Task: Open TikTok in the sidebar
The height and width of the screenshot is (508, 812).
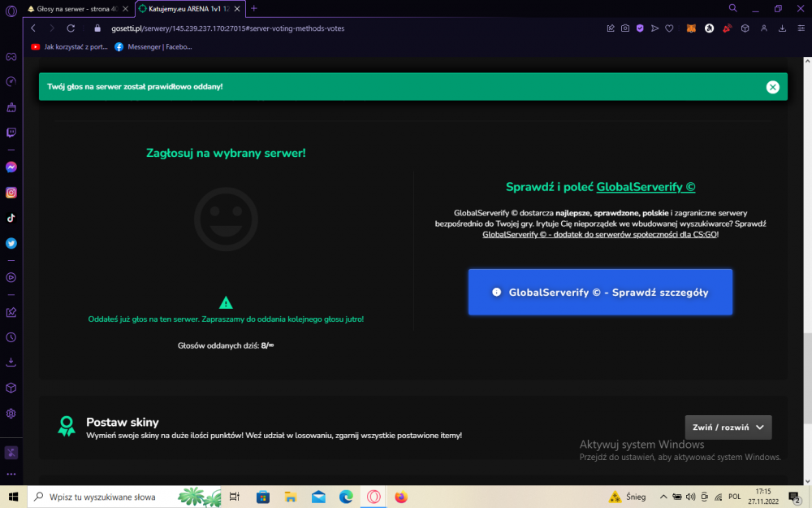Action: pos(11,218)
